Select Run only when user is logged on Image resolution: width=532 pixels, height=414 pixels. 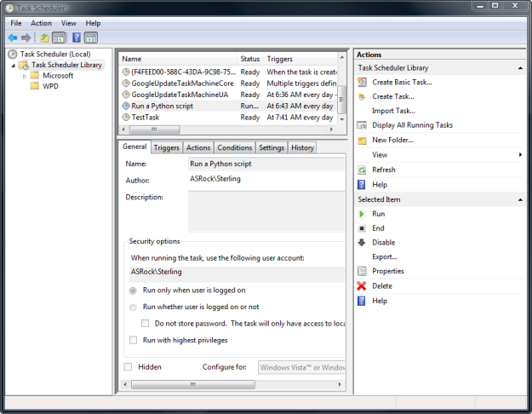coord(133,290)
